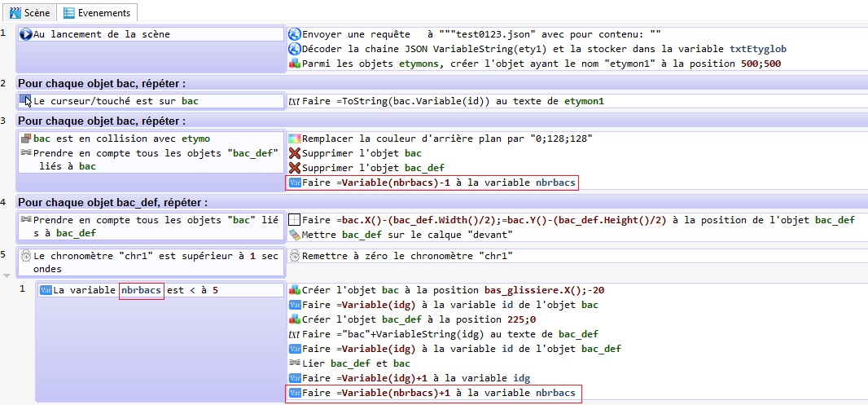
Task: Click the 'Envoyer une requête' network action icon
Action: (295, 34)
